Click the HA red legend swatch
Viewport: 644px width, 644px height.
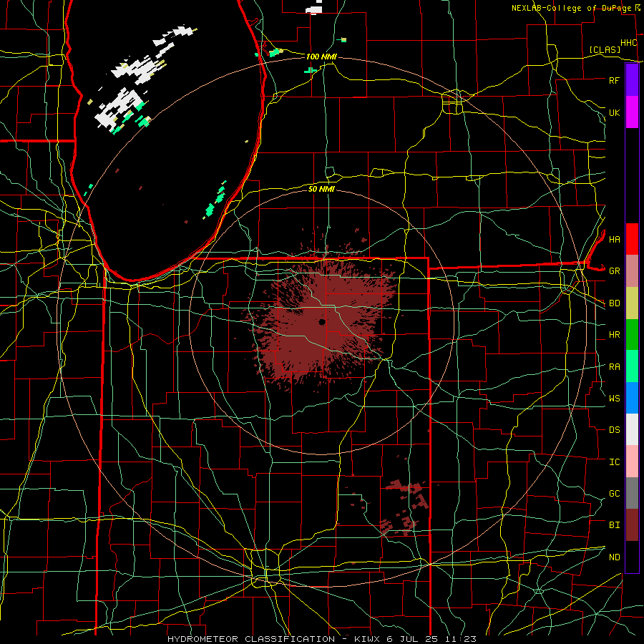(632, 239)
